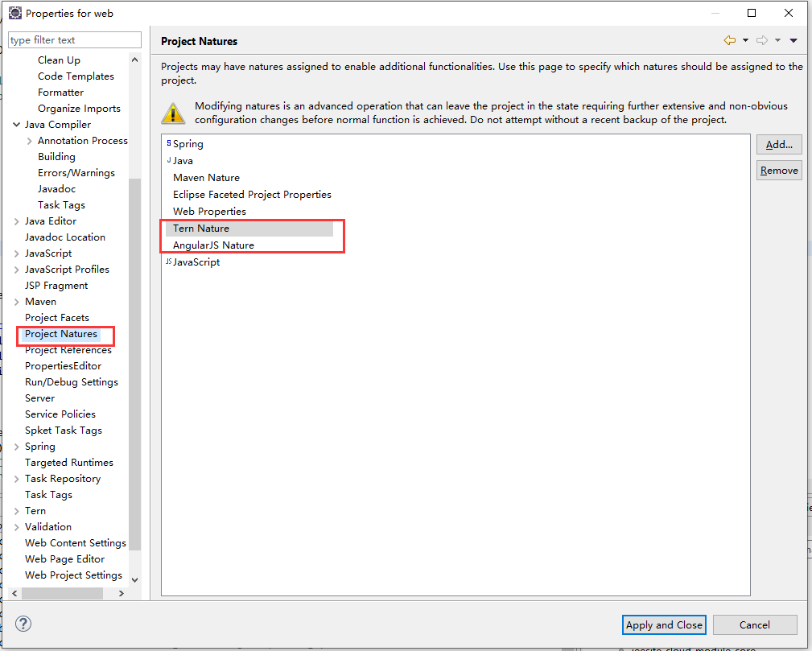Click the JavaScript nature icon
This screenshot has height=651, width=812.
click(x=169, y=262)
